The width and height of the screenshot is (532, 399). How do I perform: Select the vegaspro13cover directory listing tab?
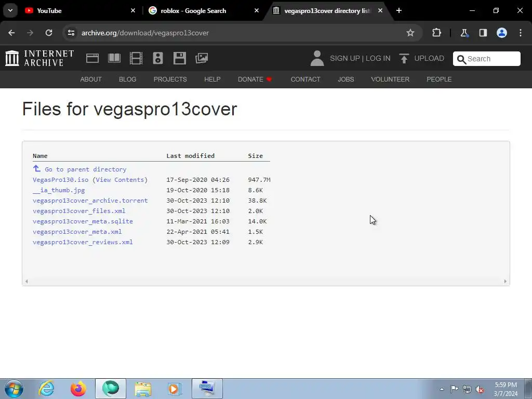[327, 11]
